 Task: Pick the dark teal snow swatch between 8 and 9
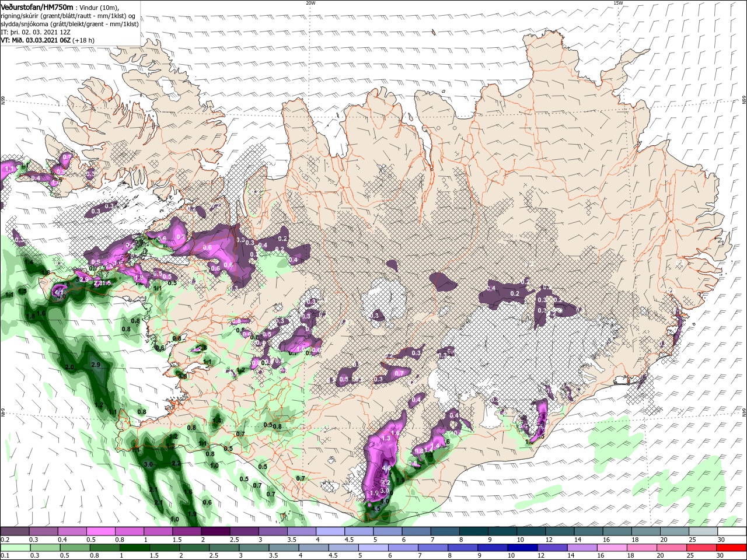(474, 531)
